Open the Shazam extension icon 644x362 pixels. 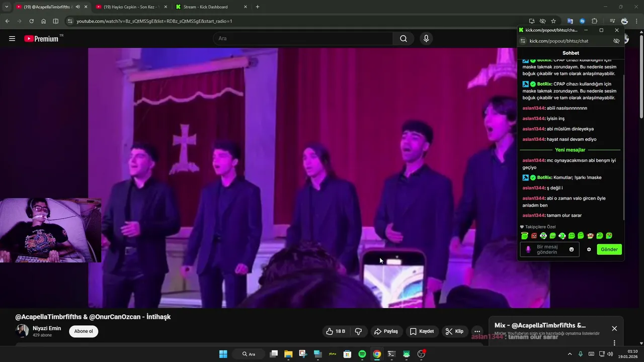pyautogui.click(x=582, y=21)
